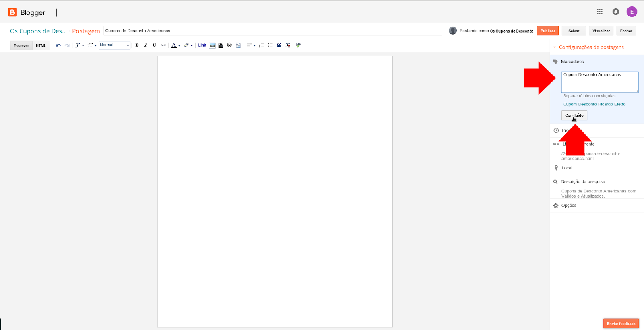Insert an image
The image size is (644, 330).
coord(212,45)
